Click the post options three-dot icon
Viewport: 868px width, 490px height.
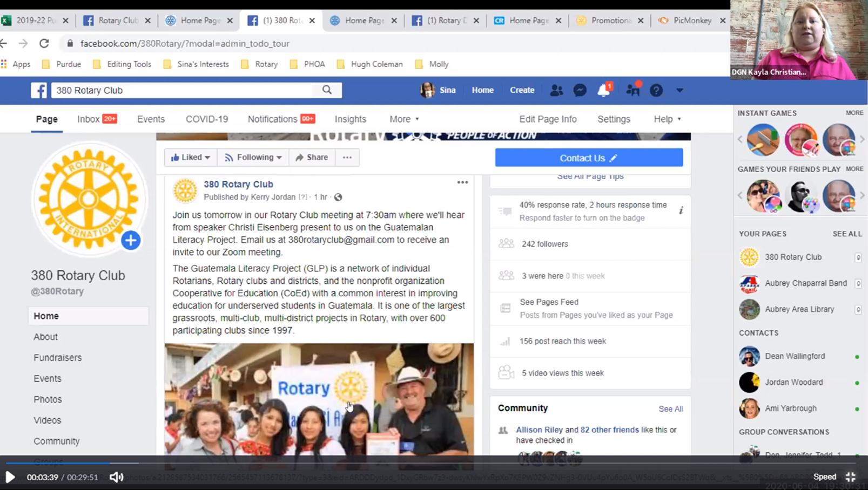(462, 182)
